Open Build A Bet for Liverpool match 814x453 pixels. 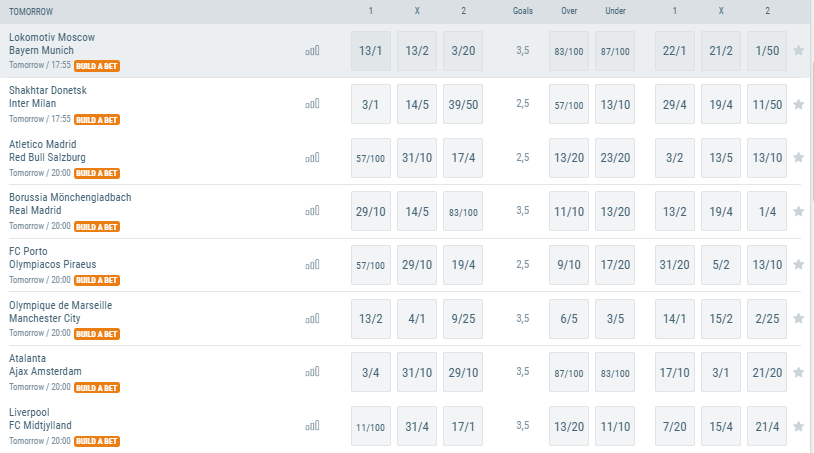[x=97, y=441]
